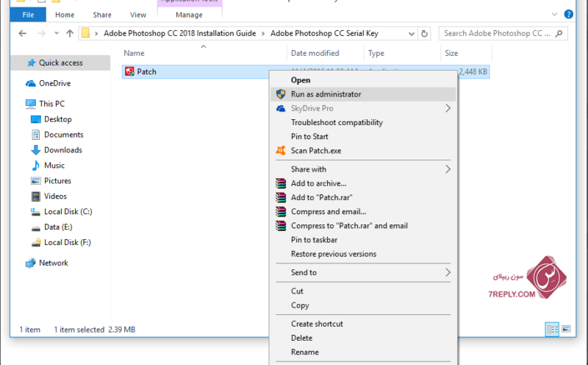The image size is (588, 365).
Task: Open the recent locations dropdown
Action: (57, 33)
